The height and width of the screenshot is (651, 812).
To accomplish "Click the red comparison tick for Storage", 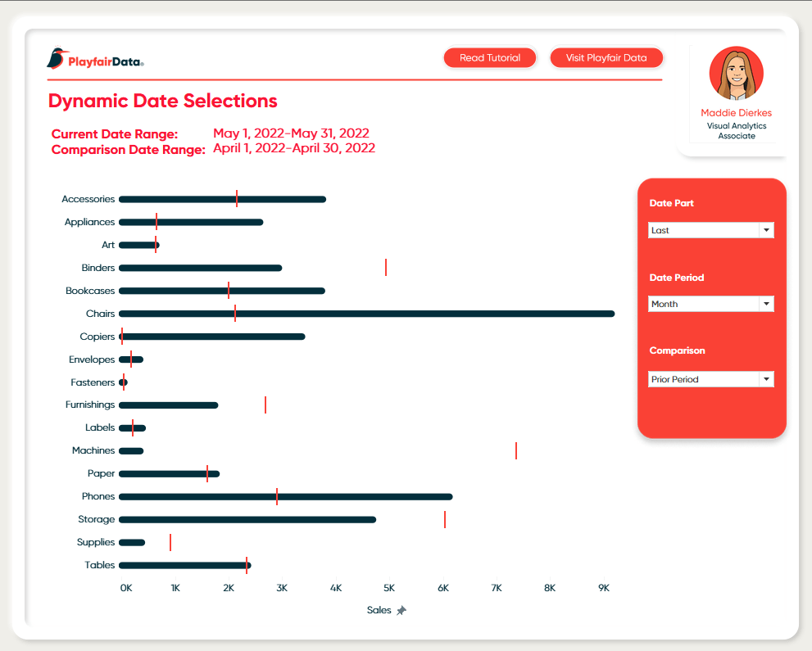I will pos(445,519).
